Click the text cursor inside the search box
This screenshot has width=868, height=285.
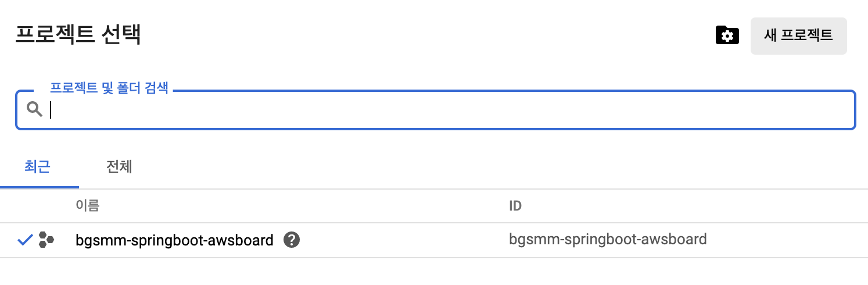point(51,110)
